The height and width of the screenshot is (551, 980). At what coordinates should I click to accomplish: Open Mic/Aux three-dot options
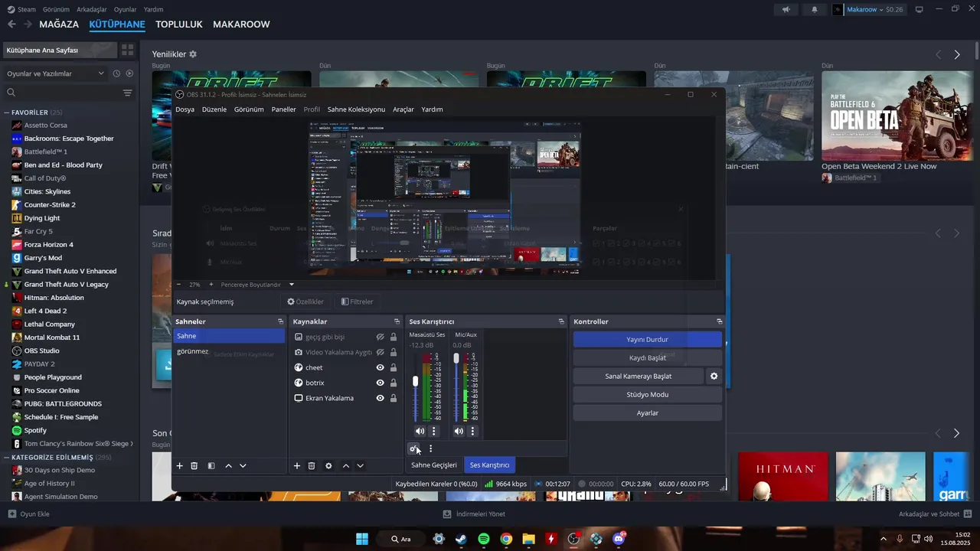(472, 431)
